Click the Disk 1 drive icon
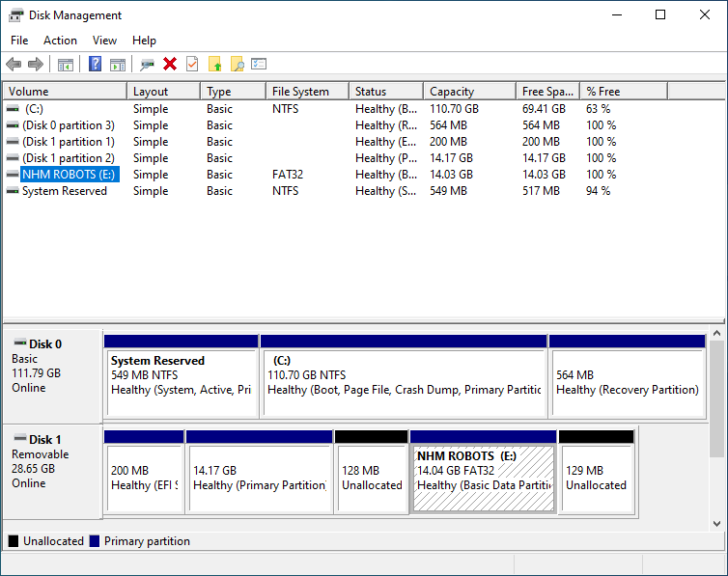728x576 pixels. [20, 438]
